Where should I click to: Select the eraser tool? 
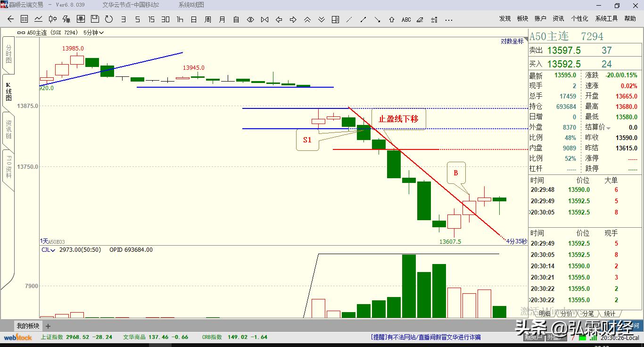tap(420, 19)
